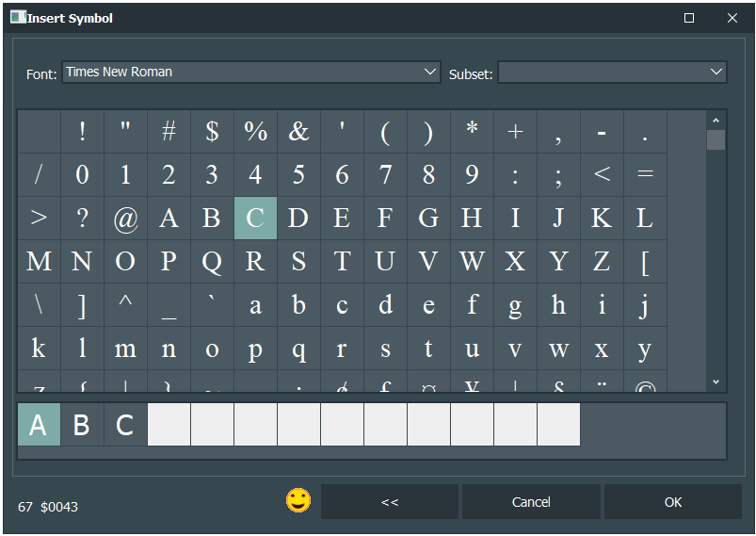Screen dimensions: 756x536
Task: Click the smiley face emoji icon
Action: point(298,500)
